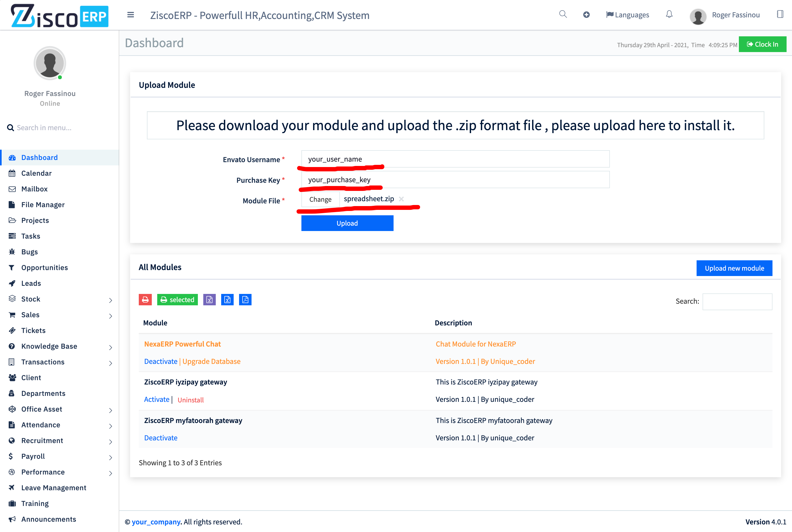Open the notifications bell
792x532 pixels.
[x=669, y=14]
